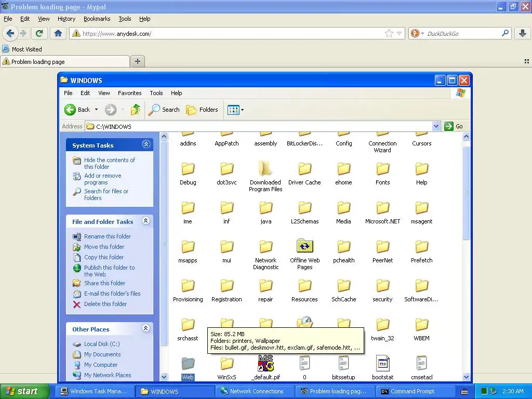Select the cmsetacl file

[x=421, y=367]
